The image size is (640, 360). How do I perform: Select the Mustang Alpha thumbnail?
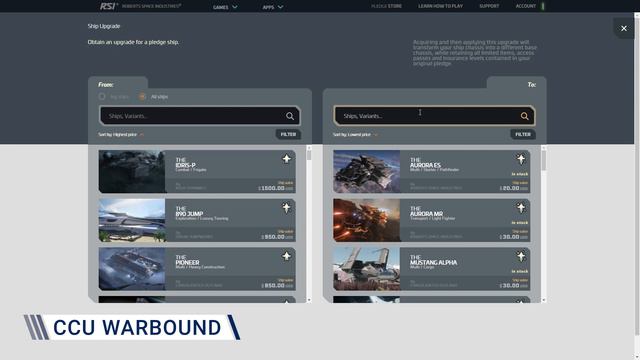pos(367,269)
